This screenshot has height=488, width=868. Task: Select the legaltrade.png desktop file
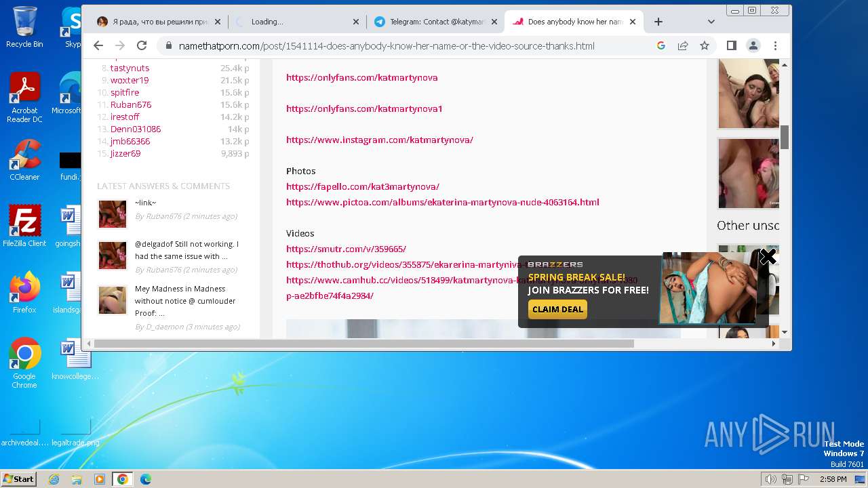[x=75, y=432]
